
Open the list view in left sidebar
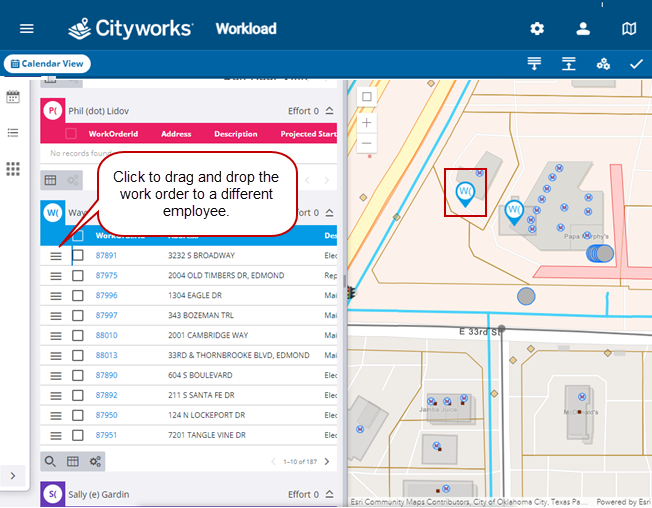coord(13,133)
